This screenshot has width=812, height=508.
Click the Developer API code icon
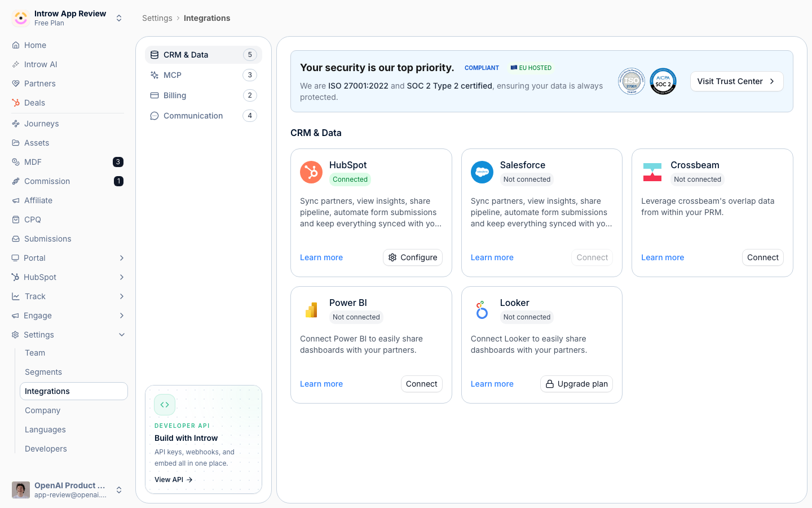165,405
